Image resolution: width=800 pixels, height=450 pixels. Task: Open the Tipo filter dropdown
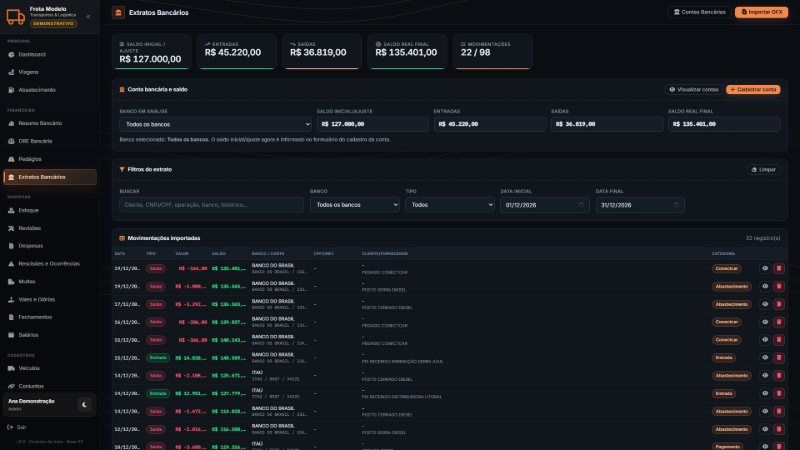pyautogui.click(x=449, y=205)
